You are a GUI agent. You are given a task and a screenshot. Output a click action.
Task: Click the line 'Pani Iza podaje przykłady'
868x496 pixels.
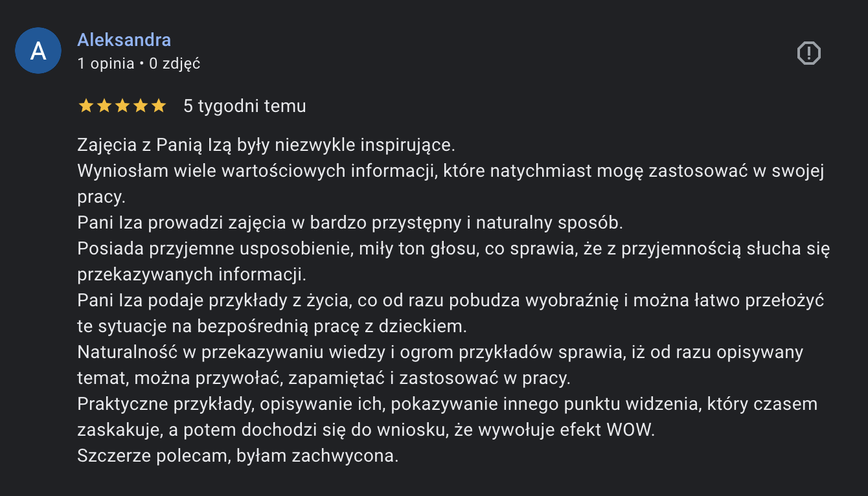coord(451,300)
